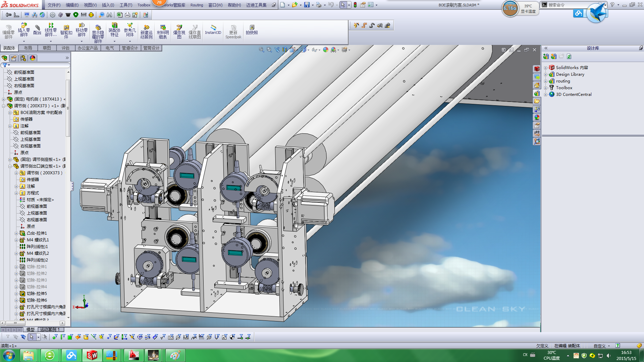This screenshot has width=644, height=362.
Task: Click the Rebuild traffic light icon
Action: 355,5
